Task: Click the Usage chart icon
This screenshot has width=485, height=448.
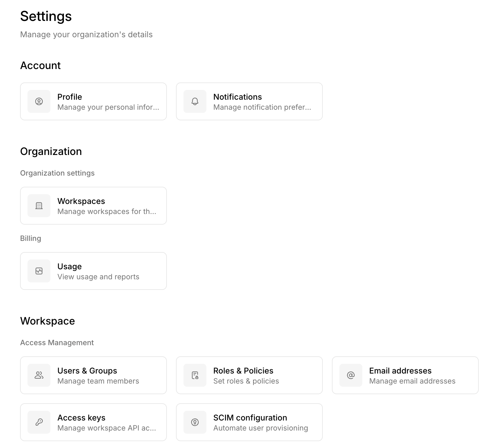Action: pos(39,271)
